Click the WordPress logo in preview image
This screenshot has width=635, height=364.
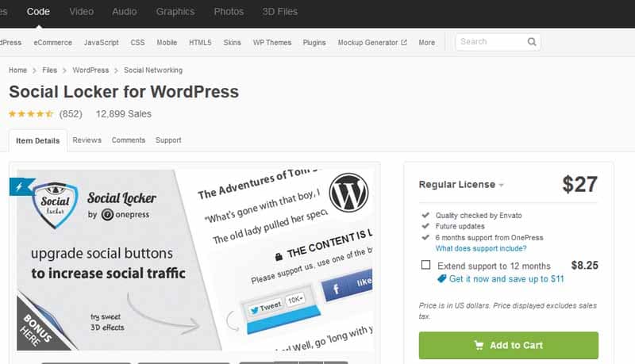(x=348, y=193)
